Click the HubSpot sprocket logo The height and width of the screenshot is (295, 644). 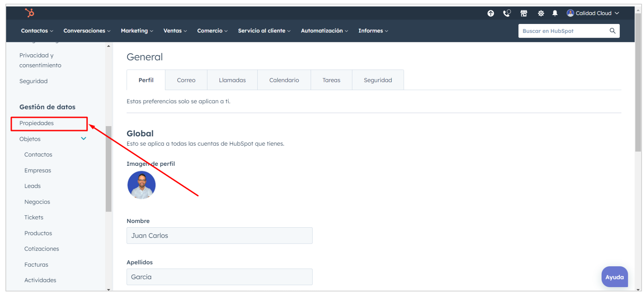tap(30, 13)
